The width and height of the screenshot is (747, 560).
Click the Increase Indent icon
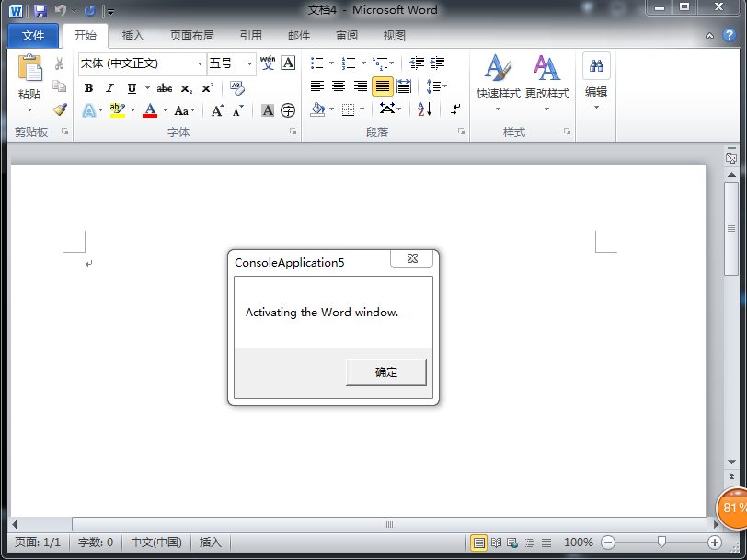437,63
